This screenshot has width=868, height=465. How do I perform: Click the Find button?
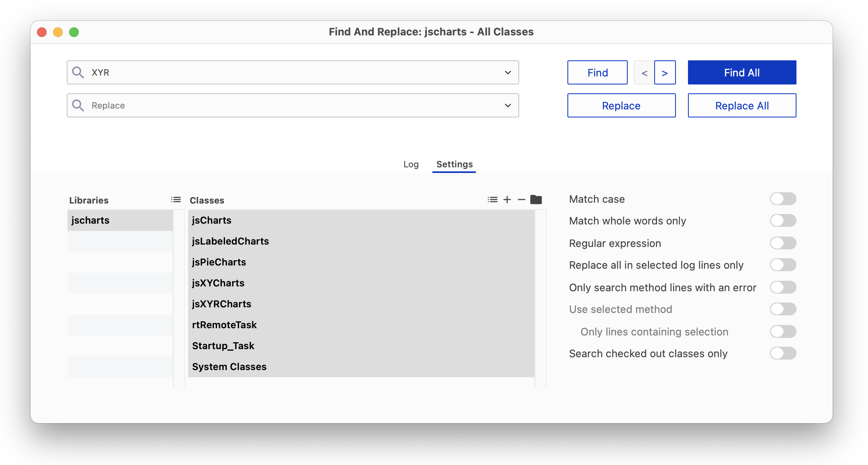pyautogui.click(x=598, y=73)
